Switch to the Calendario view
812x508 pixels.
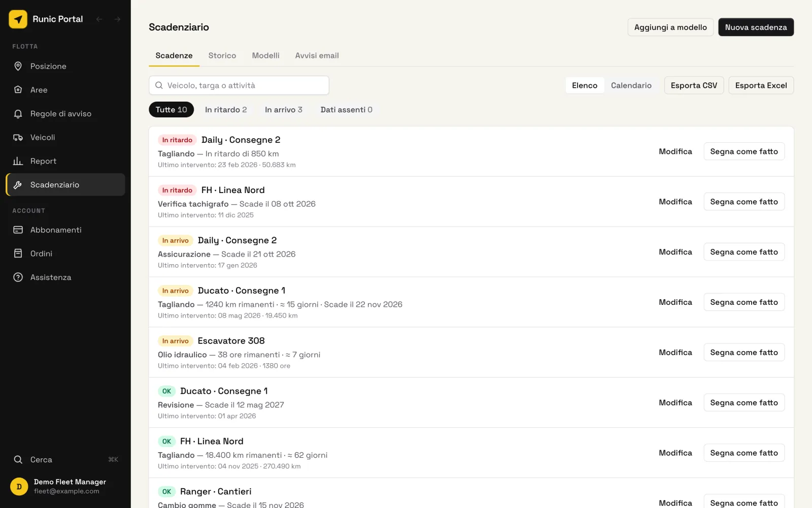pos(631,85)
